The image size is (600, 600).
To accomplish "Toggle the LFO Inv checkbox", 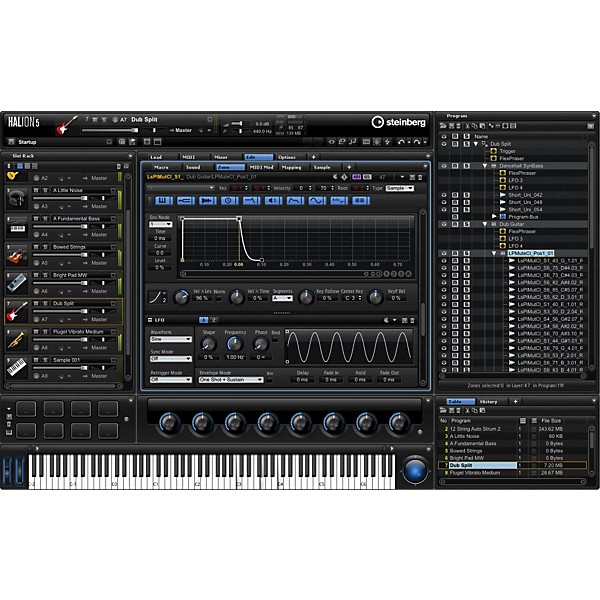I will [x=269, y=380].
